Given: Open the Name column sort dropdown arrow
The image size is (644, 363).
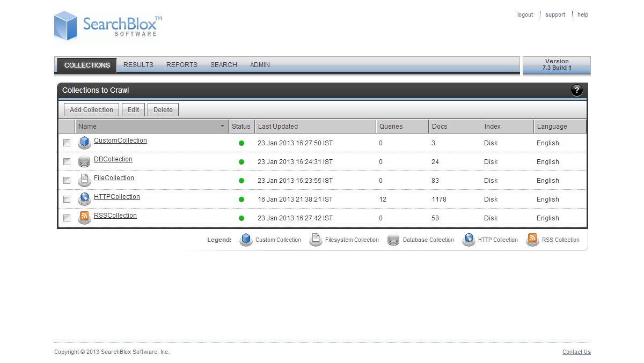Looking at the screenshot, I should pos(223,127).
